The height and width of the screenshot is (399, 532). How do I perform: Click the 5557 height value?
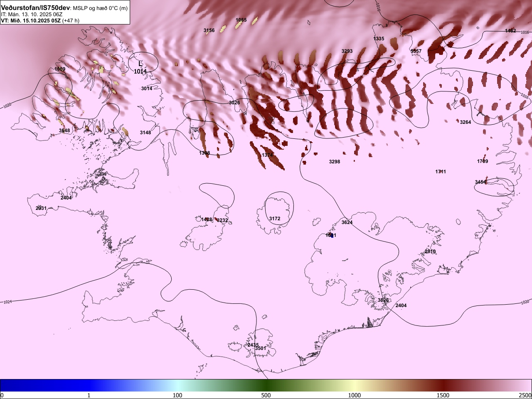coord(416,51)
